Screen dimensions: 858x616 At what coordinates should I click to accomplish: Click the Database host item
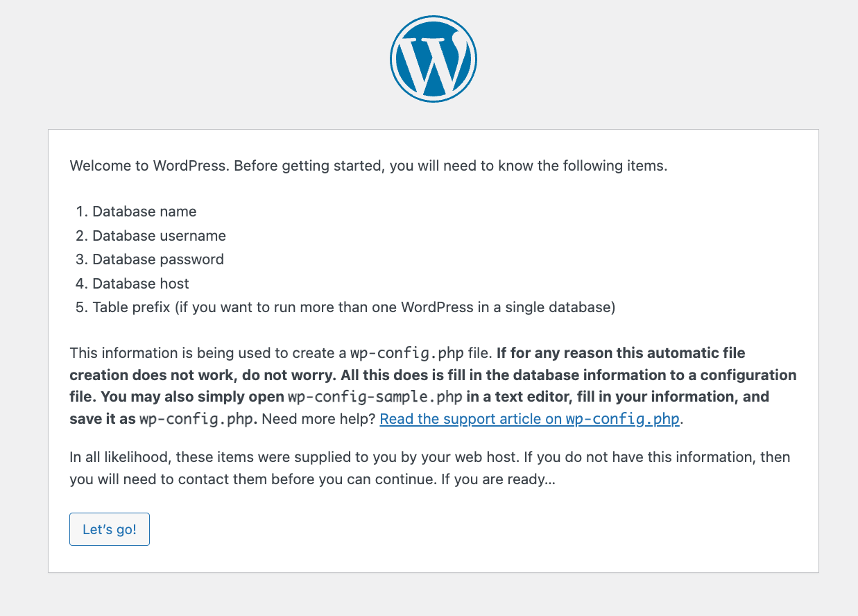140,283
